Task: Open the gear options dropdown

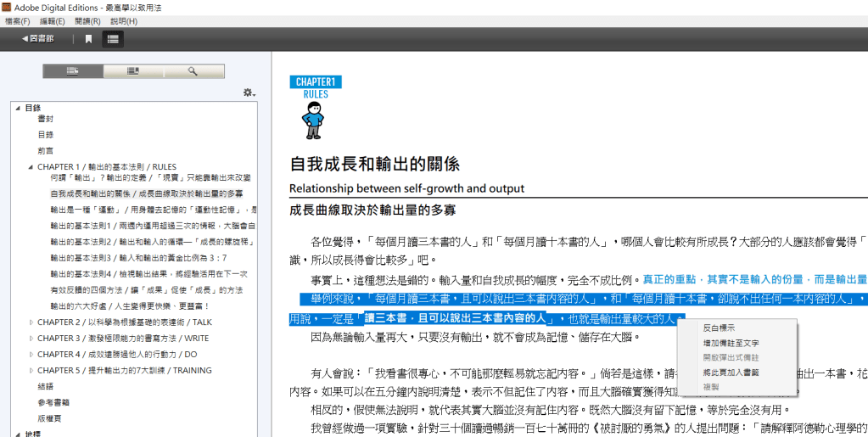Action: (x=249, y=92)
